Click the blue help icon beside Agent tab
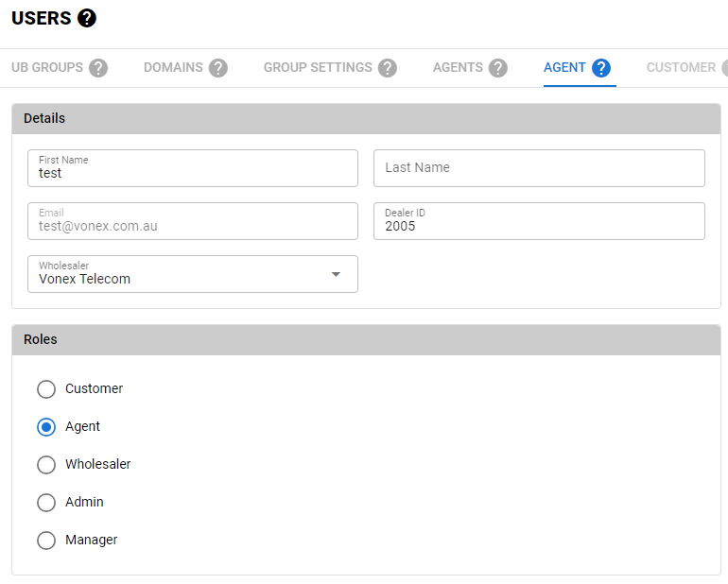This screenshot has width=728, height=584. (x=601, y=68)
